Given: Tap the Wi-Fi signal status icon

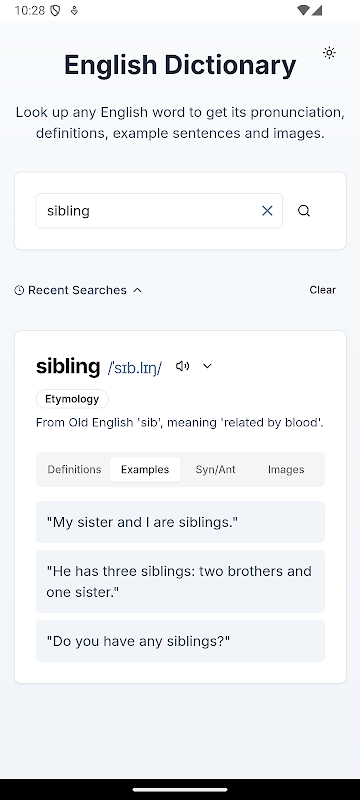Looking at the screenshot, I should click(303, 10).
